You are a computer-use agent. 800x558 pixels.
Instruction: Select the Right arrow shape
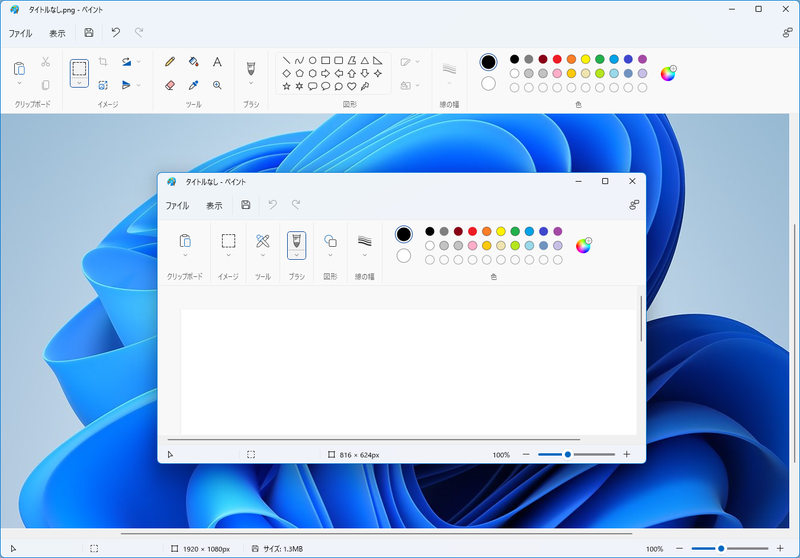pyautogui.click(x=326, y=73)
